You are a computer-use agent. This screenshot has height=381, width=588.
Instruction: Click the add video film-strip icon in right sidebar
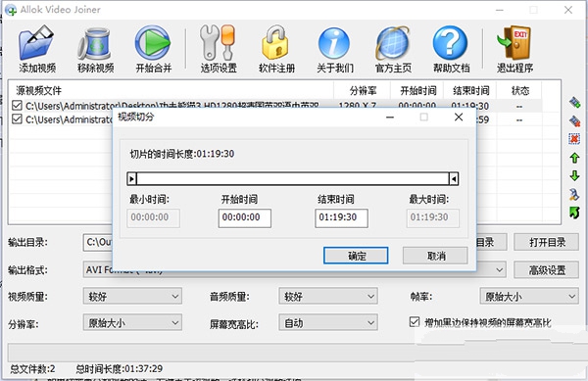574,102
